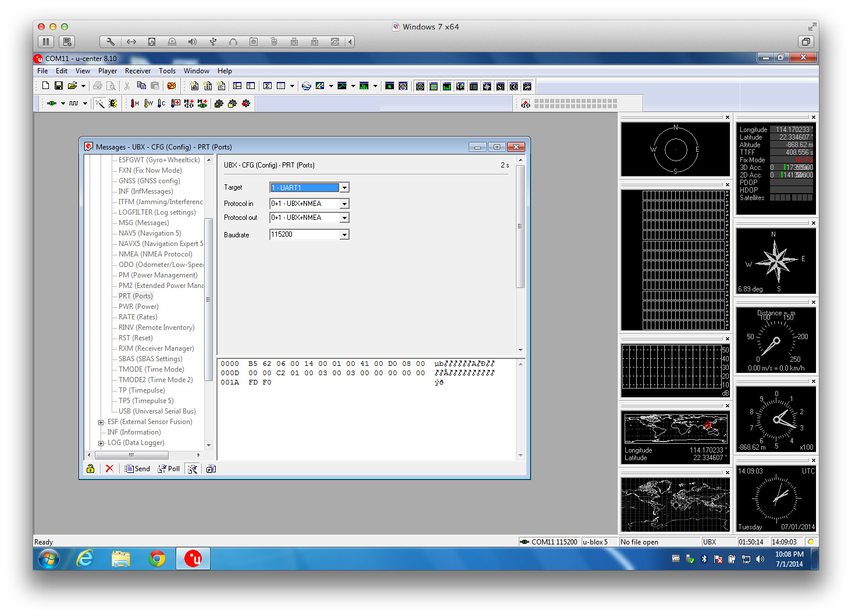This screenshot has width=852, height=616.
Task: Click the Send button
Action: 137,468
